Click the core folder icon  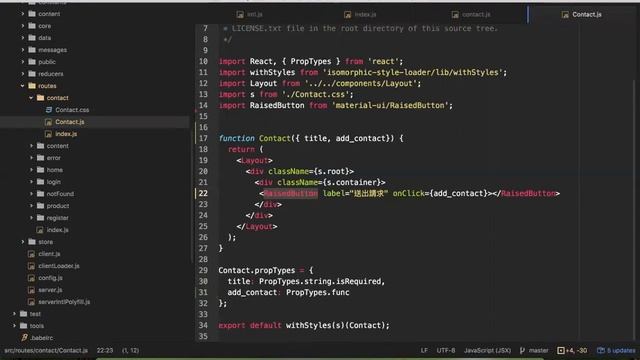click(32, 26)
